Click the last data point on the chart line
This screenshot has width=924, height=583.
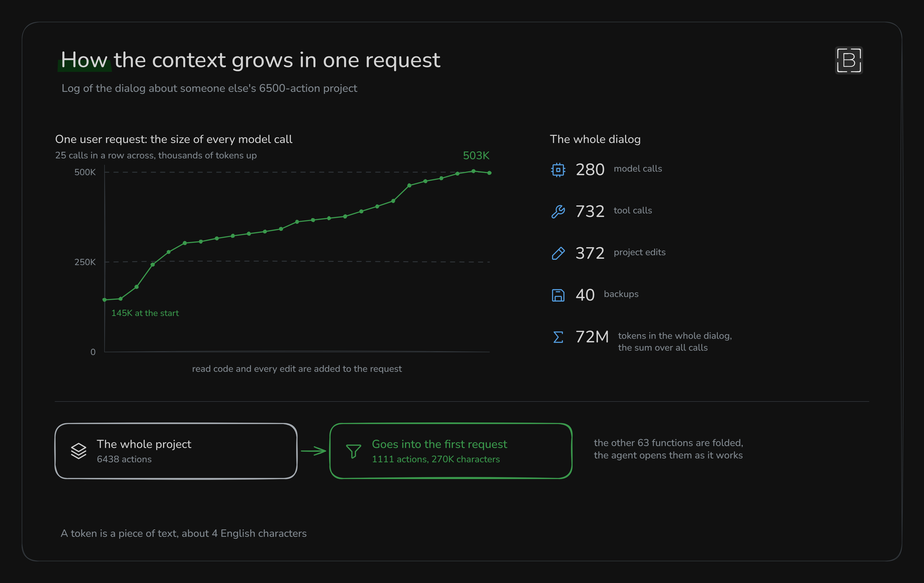(489, 173)
